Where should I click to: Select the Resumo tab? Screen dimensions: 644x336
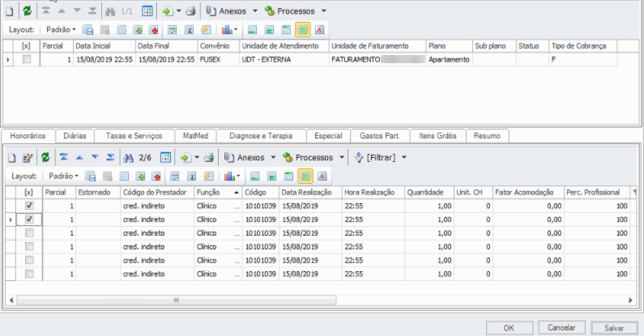tap(487, 136)
